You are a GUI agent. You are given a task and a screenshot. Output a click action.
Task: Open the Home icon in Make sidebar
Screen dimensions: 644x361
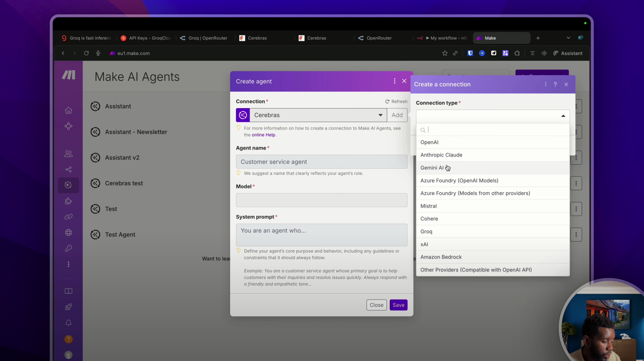click(68, 110)
